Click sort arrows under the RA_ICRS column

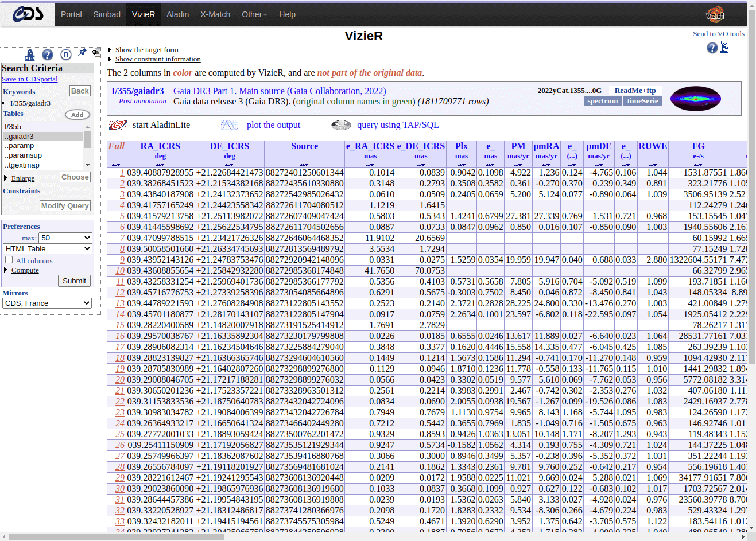(x=160, y=165)
